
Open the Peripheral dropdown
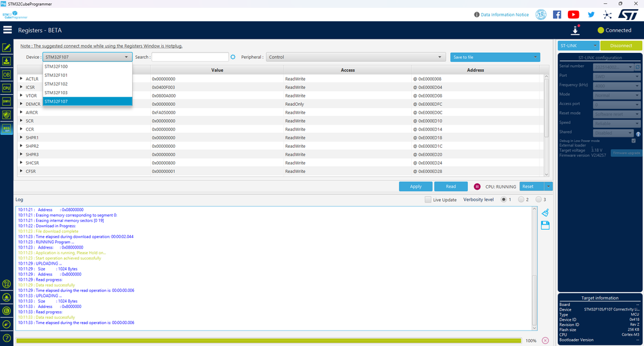(356, 57)
